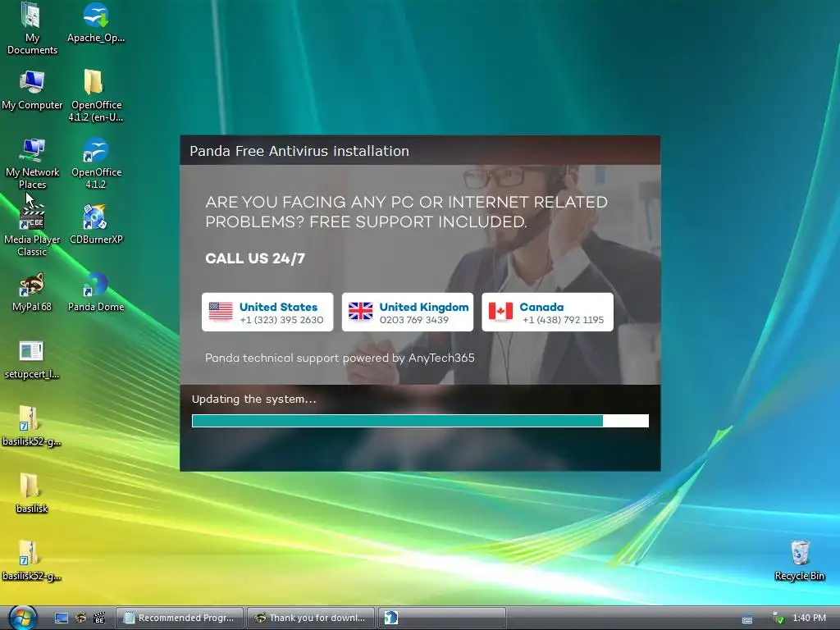Click the 1:40 PM system clock
The image size is (840, 630).
click(x=809, y=618)
